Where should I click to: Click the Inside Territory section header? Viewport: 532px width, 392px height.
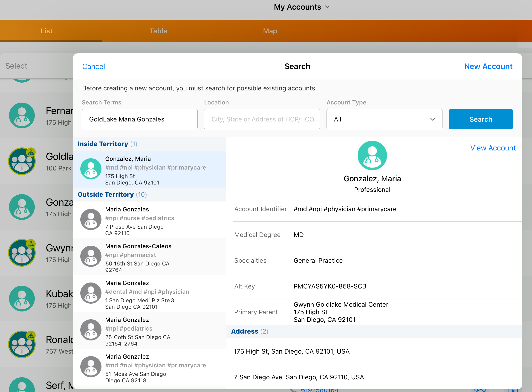tap(150, 144)
